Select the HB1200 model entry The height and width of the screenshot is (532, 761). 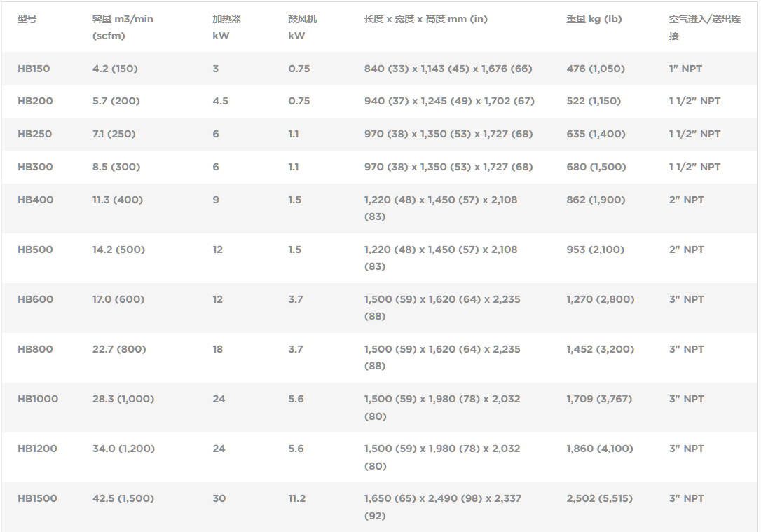tap(37, 449)
